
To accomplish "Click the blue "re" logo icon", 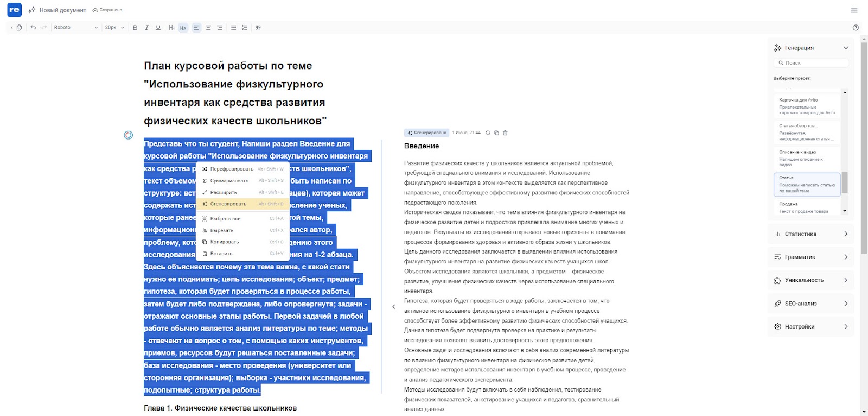I will coord(14,10).
